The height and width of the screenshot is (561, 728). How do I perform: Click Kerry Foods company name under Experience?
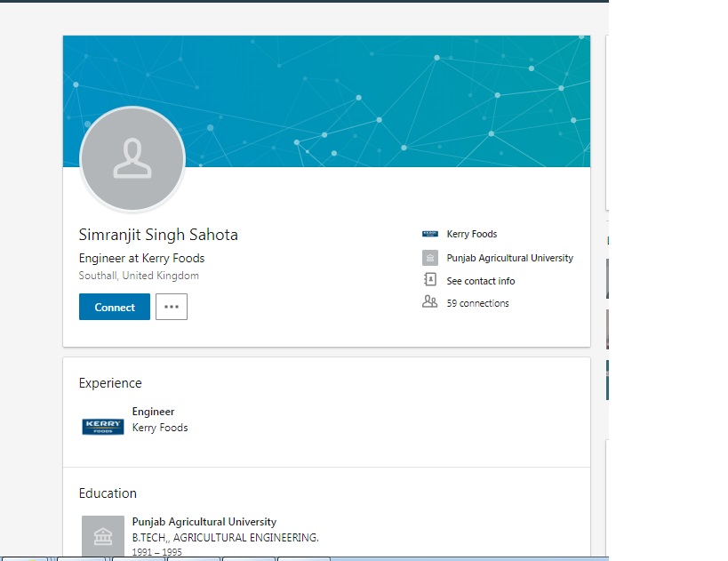(x=160, y=428)
